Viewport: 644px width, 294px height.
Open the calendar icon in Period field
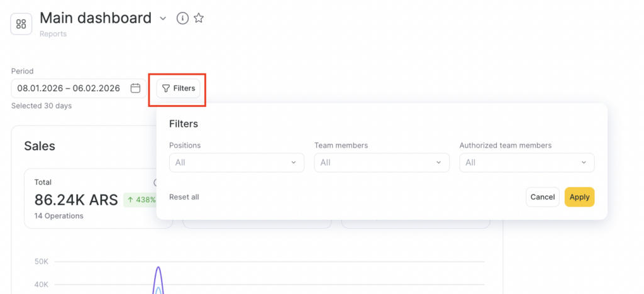[x=135, y=89]
